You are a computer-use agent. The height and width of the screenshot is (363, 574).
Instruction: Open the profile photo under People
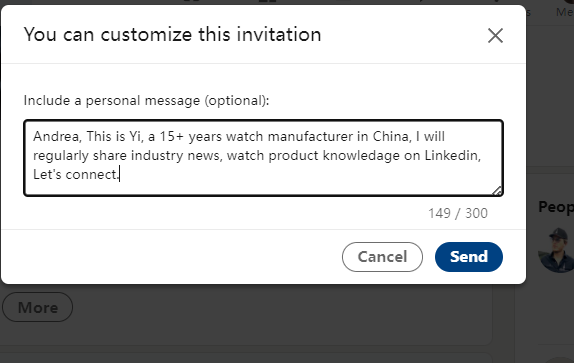click(556, 250)
